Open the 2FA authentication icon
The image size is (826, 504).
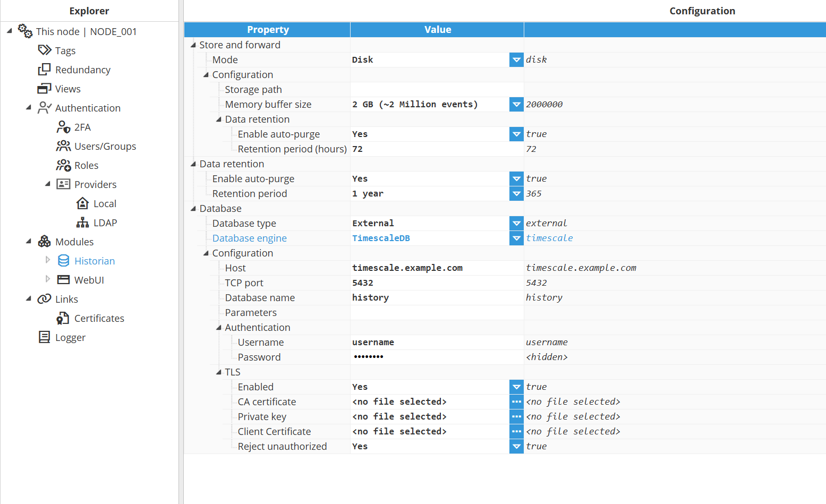[64, 127]
